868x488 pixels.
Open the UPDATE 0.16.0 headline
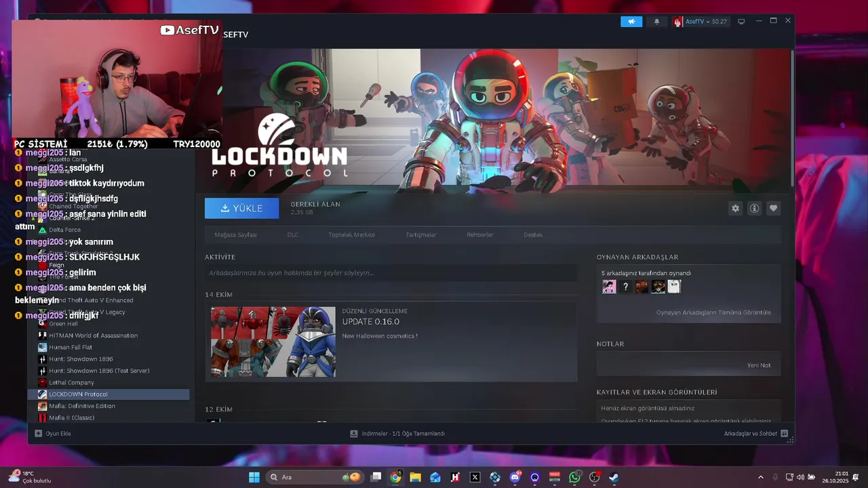pyautogui.click(x=370, y=321)
